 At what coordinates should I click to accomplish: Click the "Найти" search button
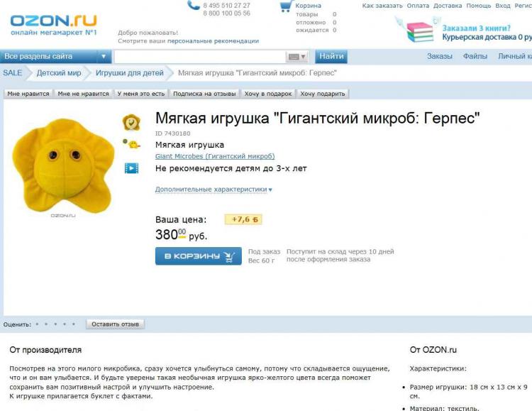click(x=331, y=56)
